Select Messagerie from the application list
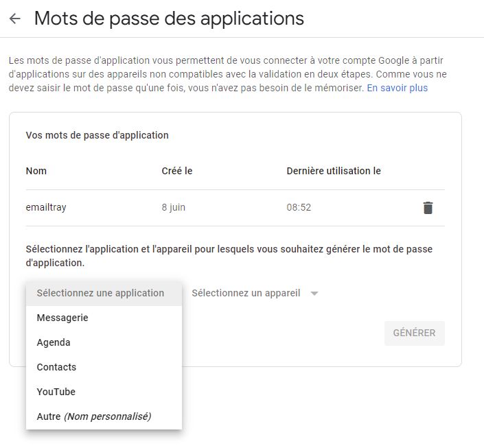The image size is (484, 448). pyautogui.click(x=62, y=318)
